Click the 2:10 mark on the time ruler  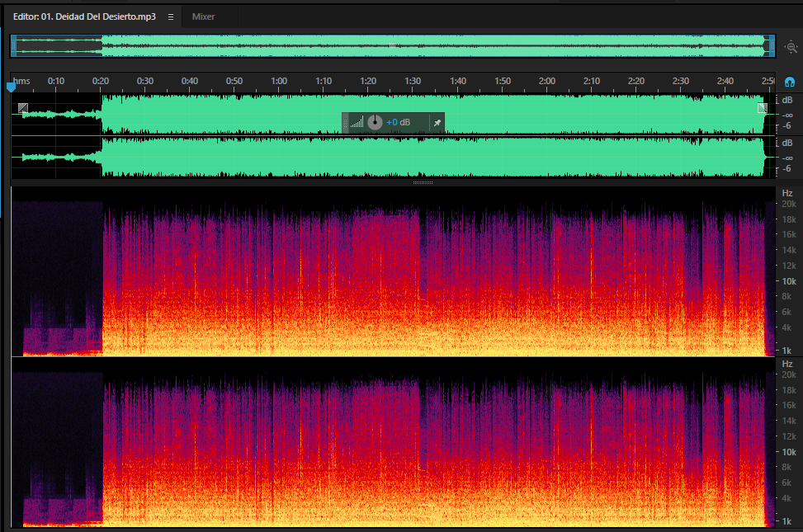coord(592,81)
